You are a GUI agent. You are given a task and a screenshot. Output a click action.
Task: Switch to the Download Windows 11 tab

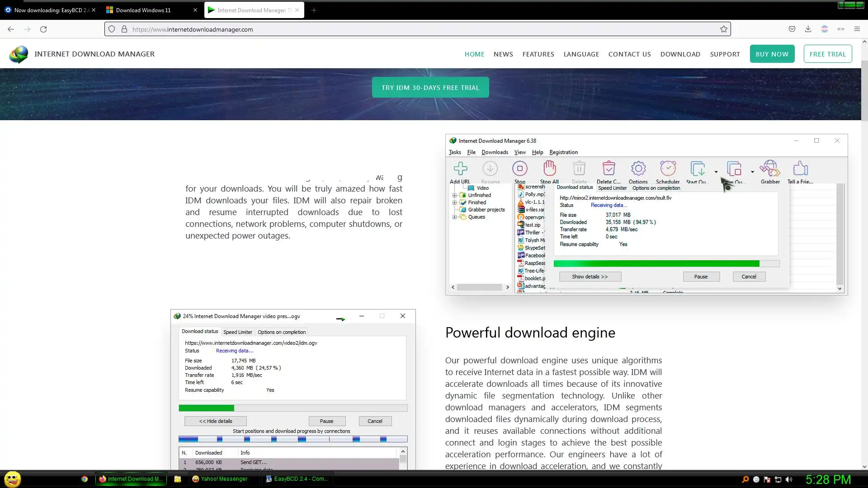coord(143,10)
